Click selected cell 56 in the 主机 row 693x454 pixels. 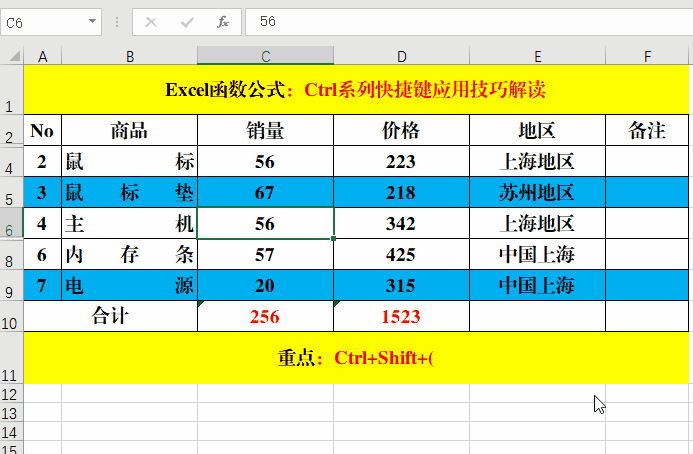[x=265, y=223]
